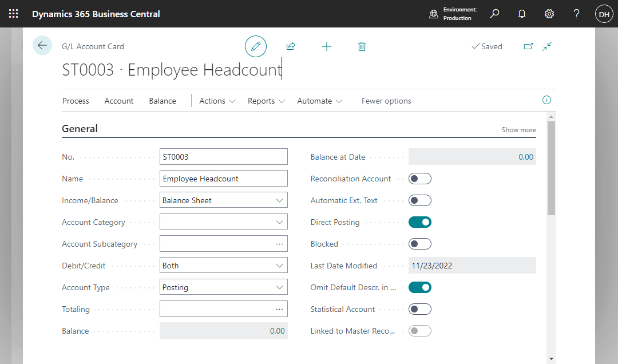Viewport: 618px width, 364px height.
Task: Turn off Direct Posting switch
Action: [420, 222]
